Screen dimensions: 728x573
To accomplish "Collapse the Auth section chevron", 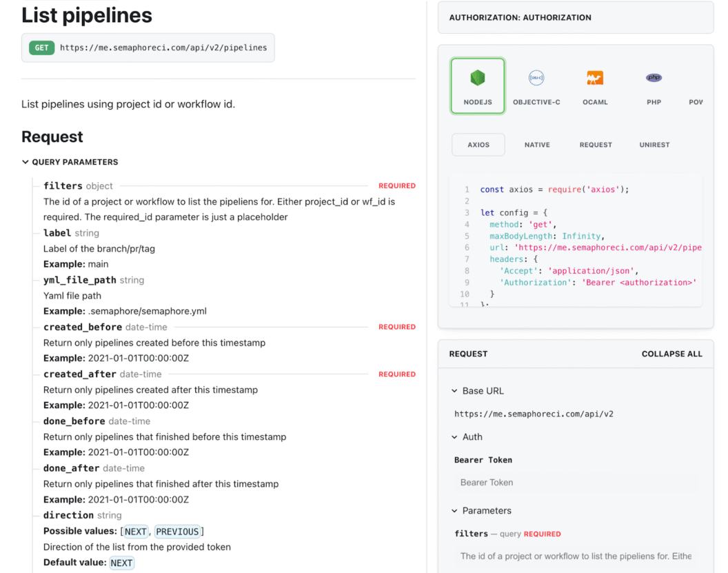I will pos(455,437).
